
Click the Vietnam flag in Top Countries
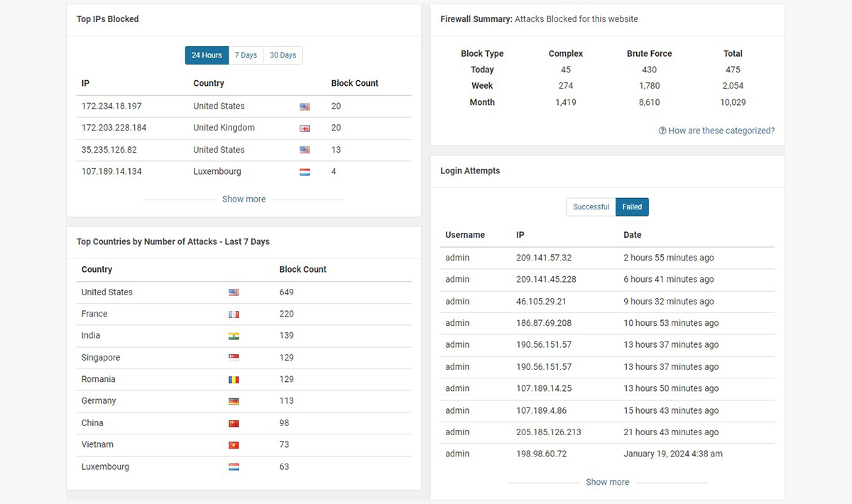coord(234,445)
